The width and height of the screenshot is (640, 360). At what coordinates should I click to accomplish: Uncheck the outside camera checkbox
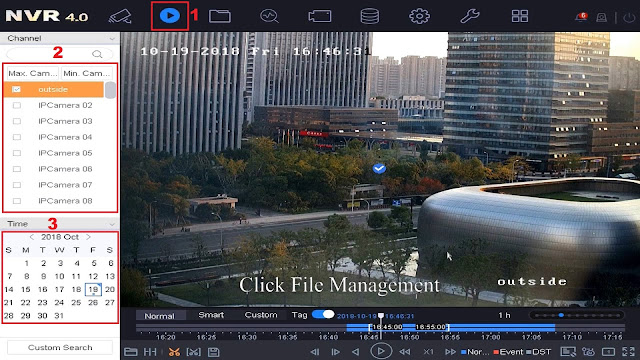[16, 89]
